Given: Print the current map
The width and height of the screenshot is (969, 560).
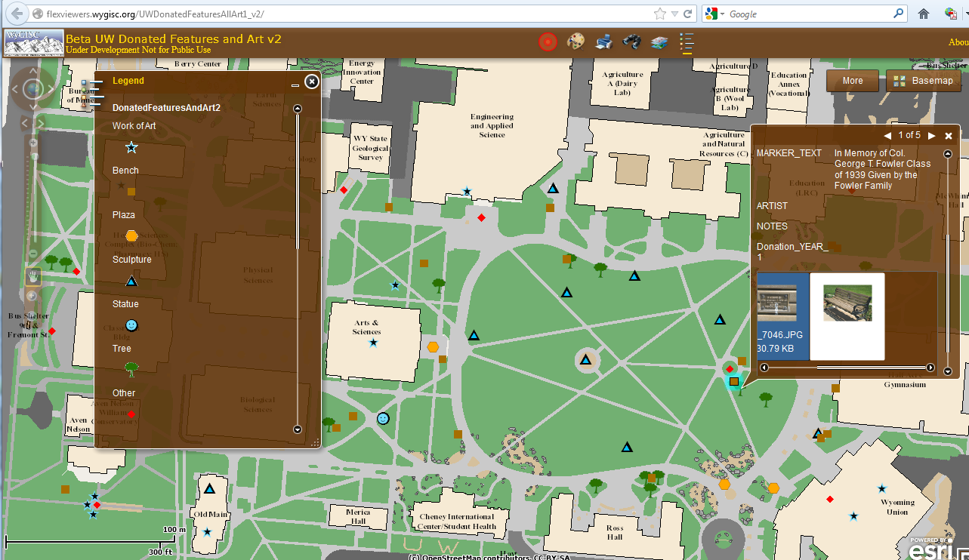Looking at the screenshot, I should point(603,42).
